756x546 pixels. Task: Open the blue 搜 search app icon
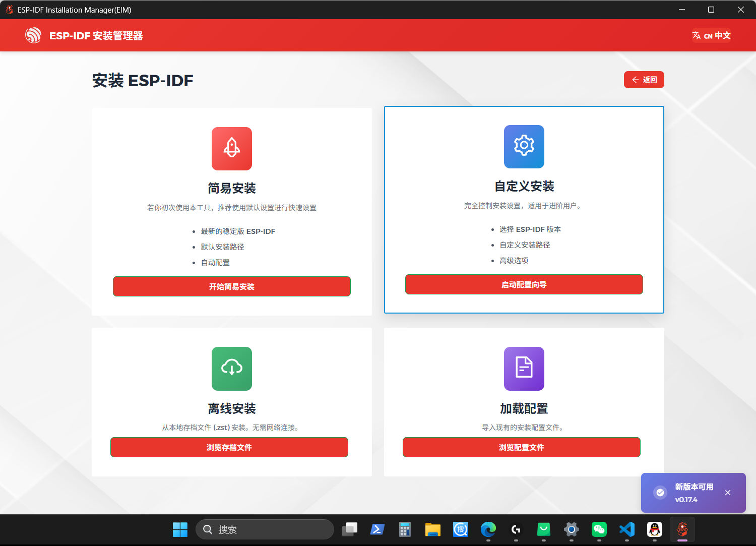coord(461,529)
